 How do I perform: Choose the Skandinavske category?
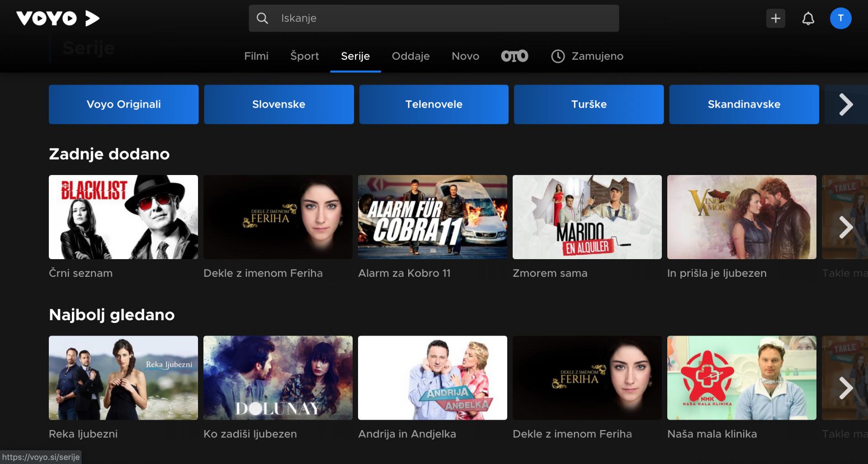(744, 104)
